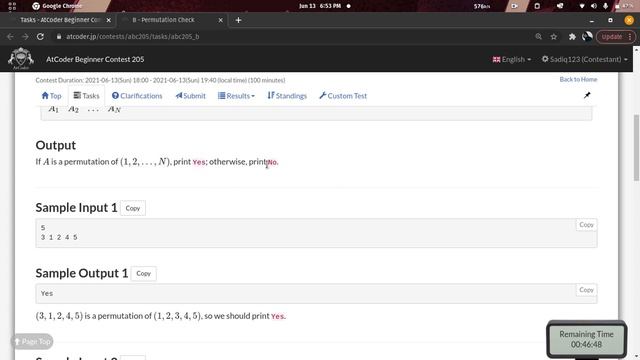The image size is (640, 360).
Task: Click the AtCoder logo
Action: [x=21, y=58]
